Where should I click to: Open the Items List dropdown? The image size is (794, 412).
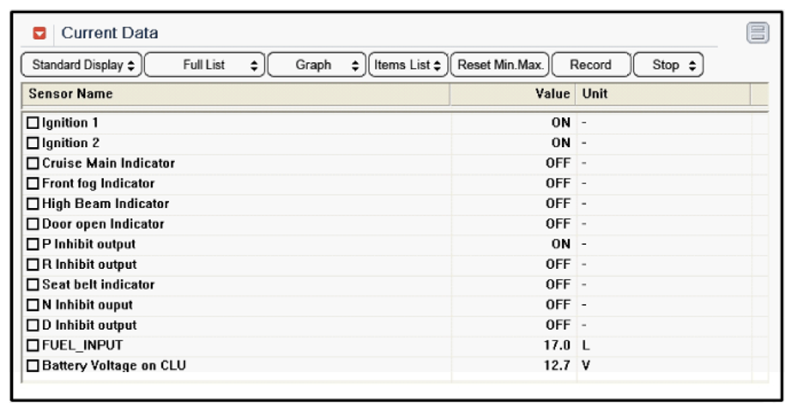pos(408,65)
